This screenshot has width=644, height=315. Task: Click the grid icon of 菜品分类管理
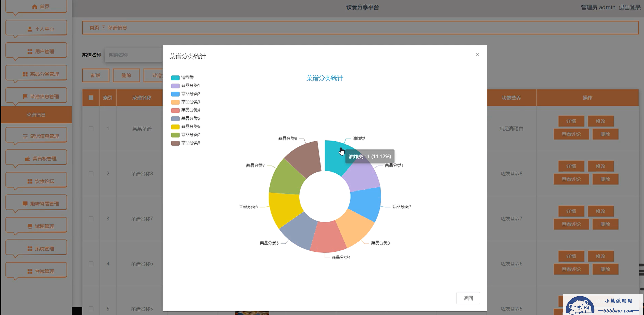point(25,74)
